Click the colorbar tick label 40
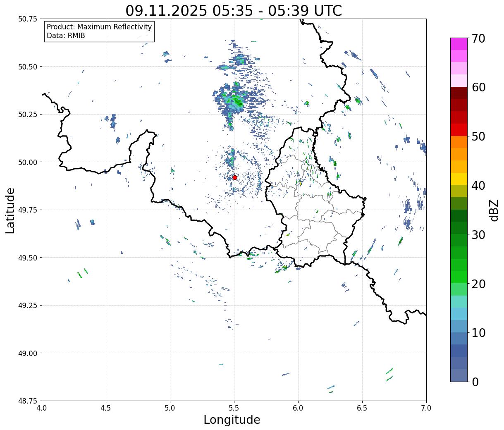This screenshot has width=504, height=430. tap(478, 186)
